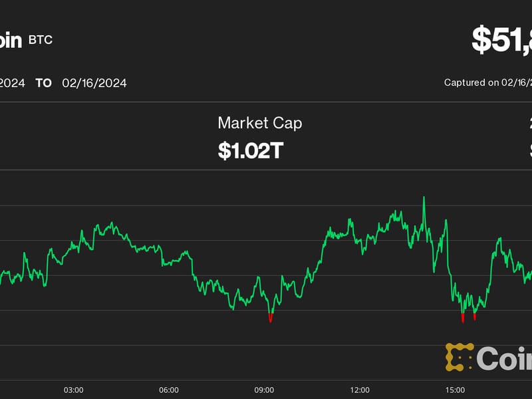This screenshot has height=399, width=532.
Task: Click the TO label between dates
Action: click(x=43, y=83)
